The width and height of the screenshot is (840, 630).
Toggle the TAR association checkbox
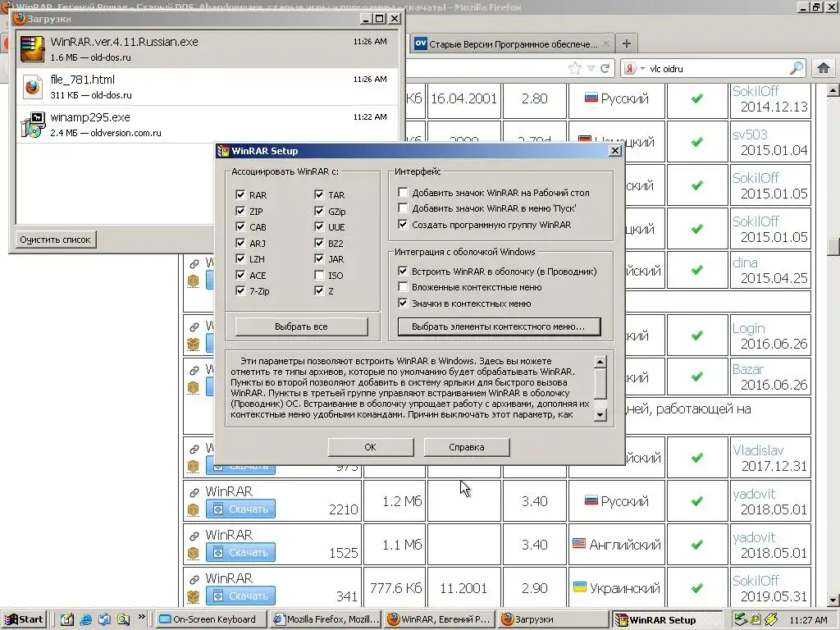(x=319, y=195)
